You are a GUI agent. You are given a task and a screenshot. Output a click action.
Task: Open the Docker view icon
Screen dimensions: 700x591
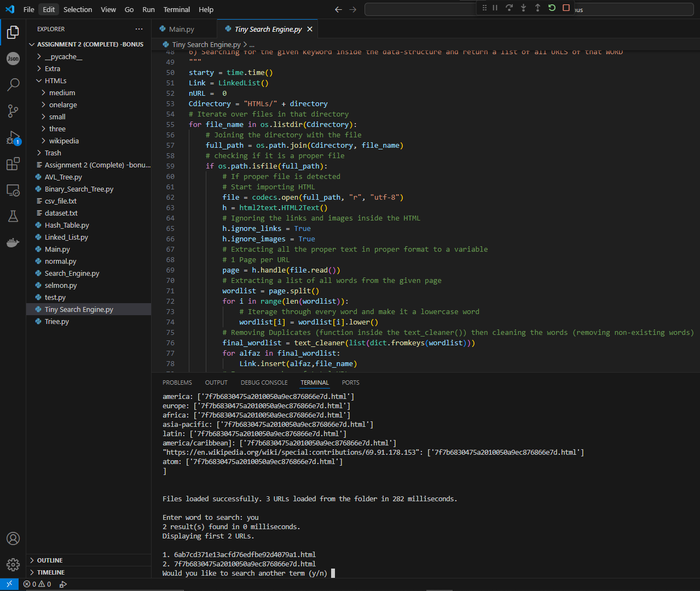(x=13, y=242)
